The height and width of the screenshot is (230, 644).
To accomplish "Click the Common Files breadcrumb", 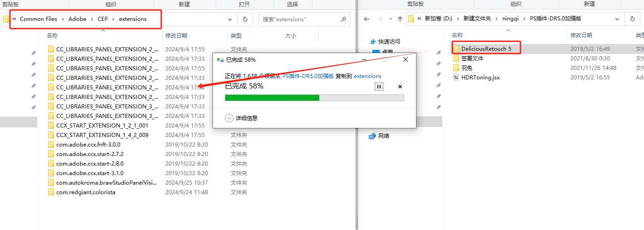I will click(x=39, y=19).
